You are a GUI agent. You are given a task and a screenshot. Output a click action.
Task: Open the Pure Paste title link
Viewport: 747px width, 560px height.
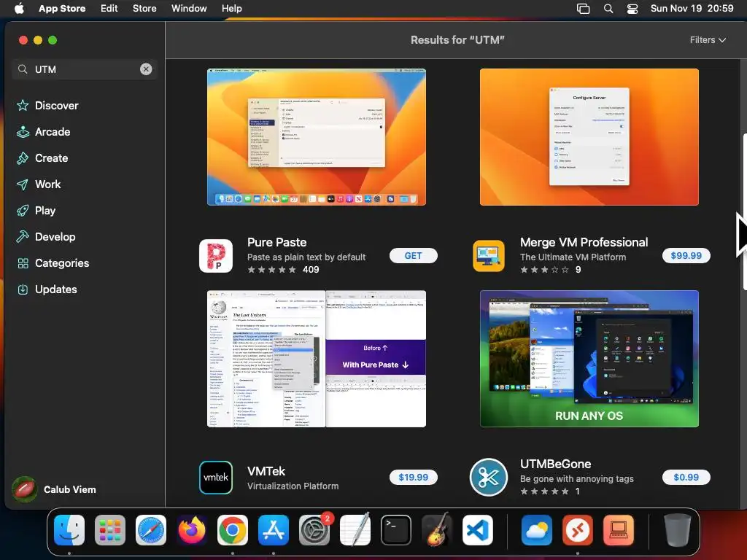(x=276, y=242)
